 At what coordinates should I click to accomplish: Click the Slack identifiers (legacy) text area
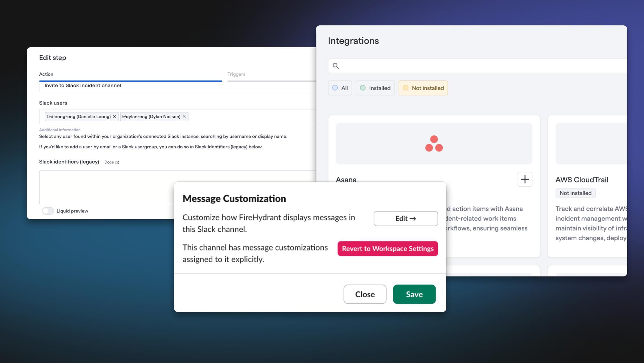click(x=106, y=187)
